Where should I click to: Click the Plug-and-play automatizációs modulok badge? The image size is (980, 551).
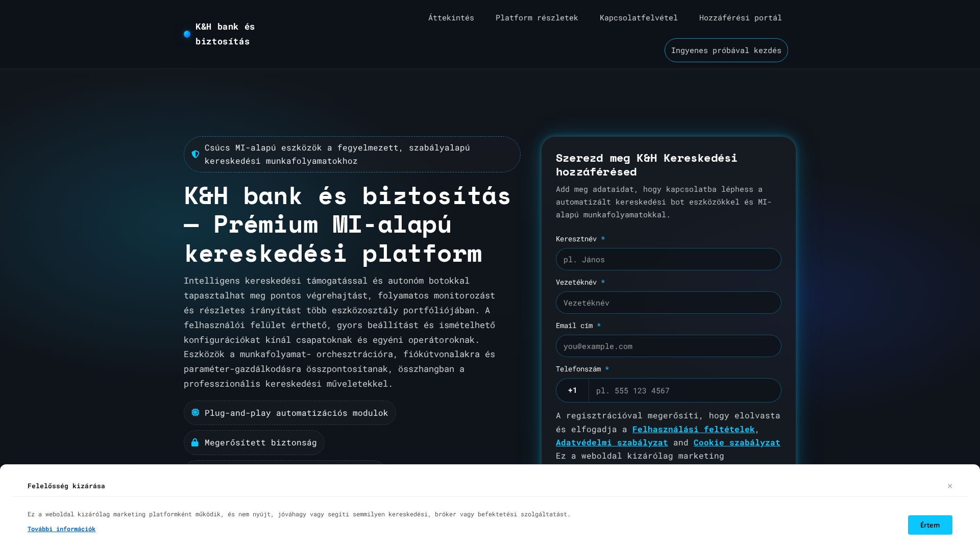290,413
